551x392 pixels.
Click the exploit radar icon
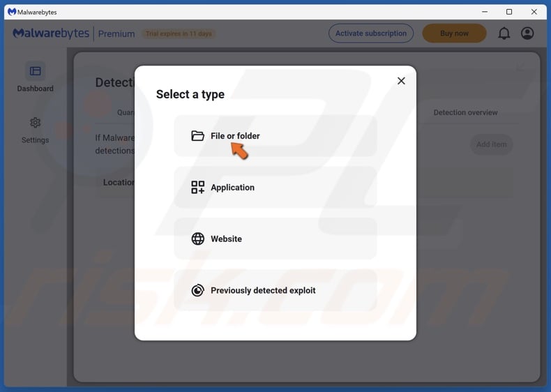pyautogui.click(x=197, y=290)
